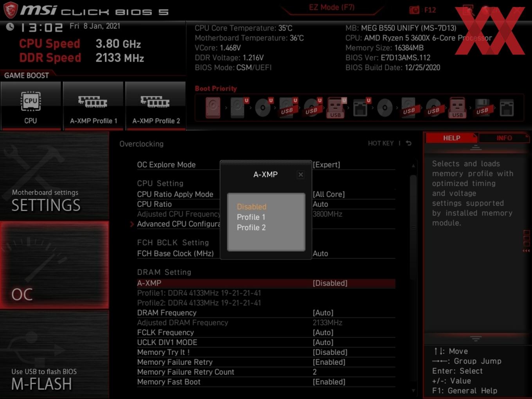Enable A-XMP Profile 1 in Game Boost
Image resolution: width=532 pixels, height=399 pixels.
point(93,106)
